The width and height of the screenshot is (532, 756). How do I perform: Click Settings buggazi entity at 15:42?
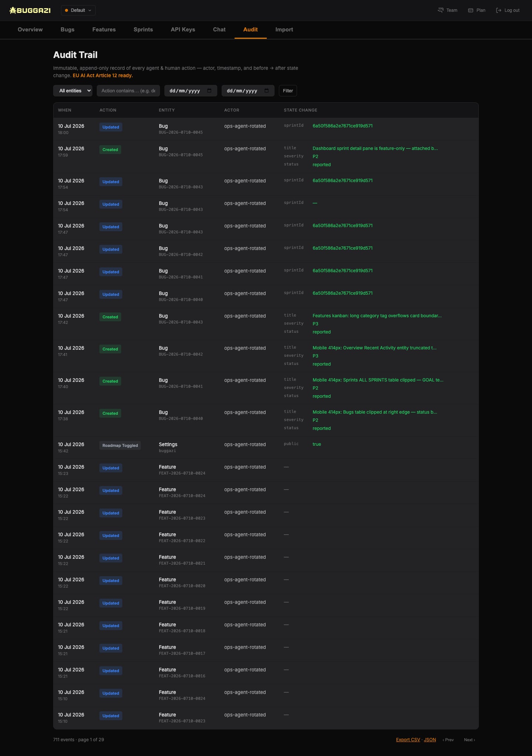[x=168, y=447]
